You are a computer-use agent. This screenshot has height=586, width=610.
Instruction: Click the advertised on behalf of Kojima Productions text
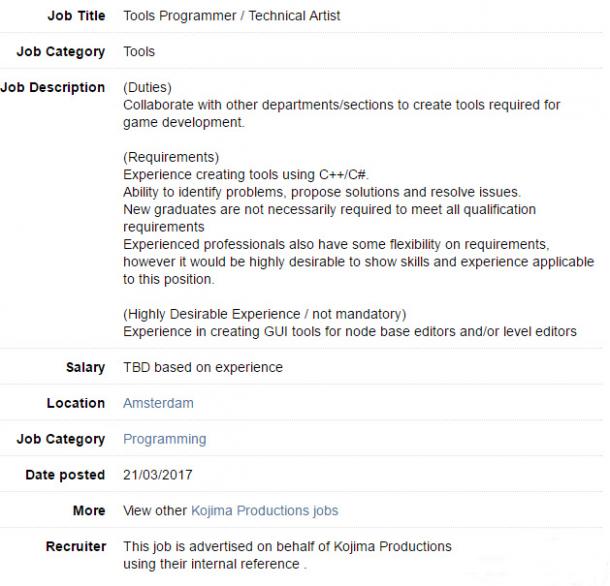287,546
